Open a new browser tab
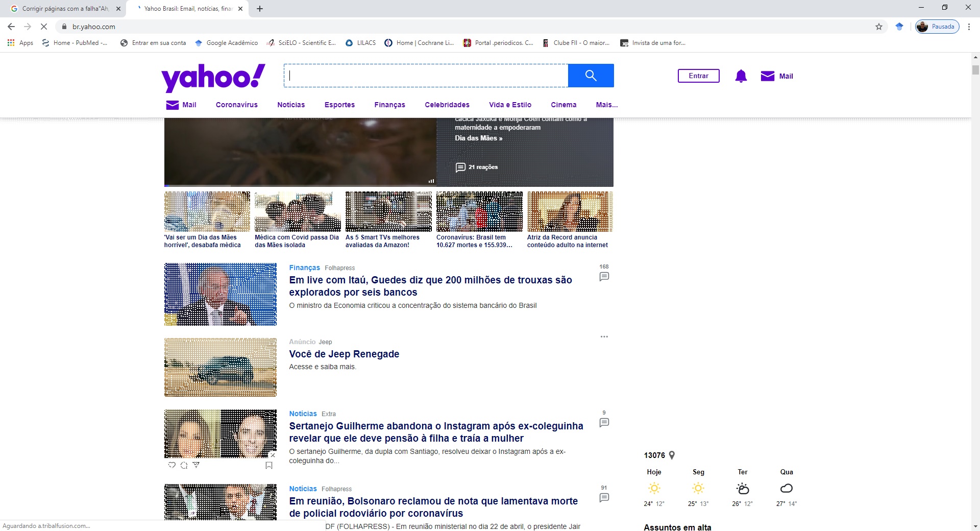This screenshot has height=531, width=980. coord(260,9)
